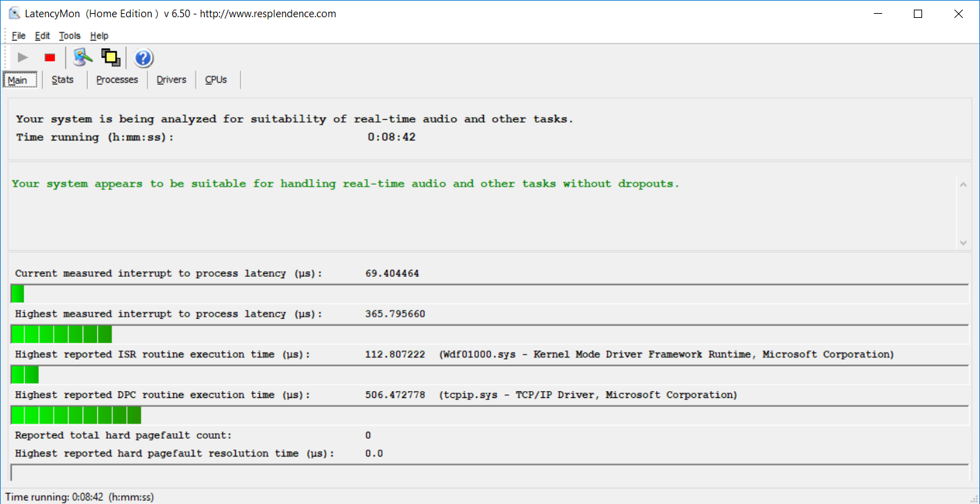Stop the latency monitor using red square

(x=50, y=58)
